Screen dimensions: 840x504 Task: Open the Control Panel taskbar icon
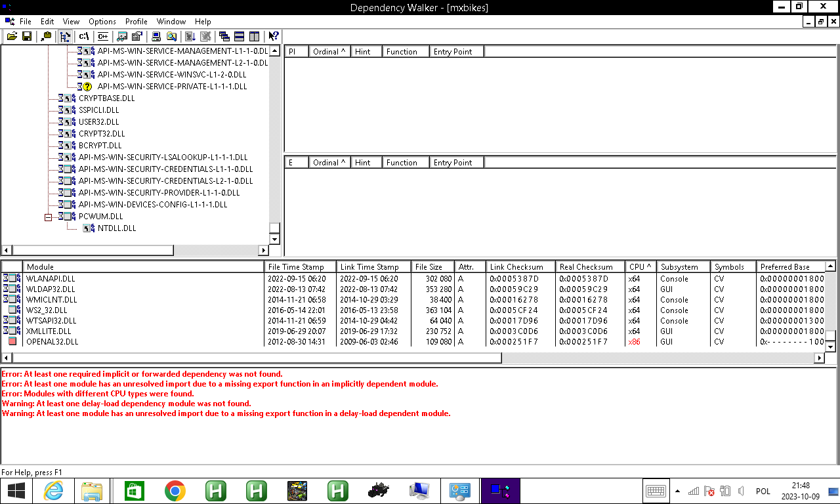pos(460,491)
